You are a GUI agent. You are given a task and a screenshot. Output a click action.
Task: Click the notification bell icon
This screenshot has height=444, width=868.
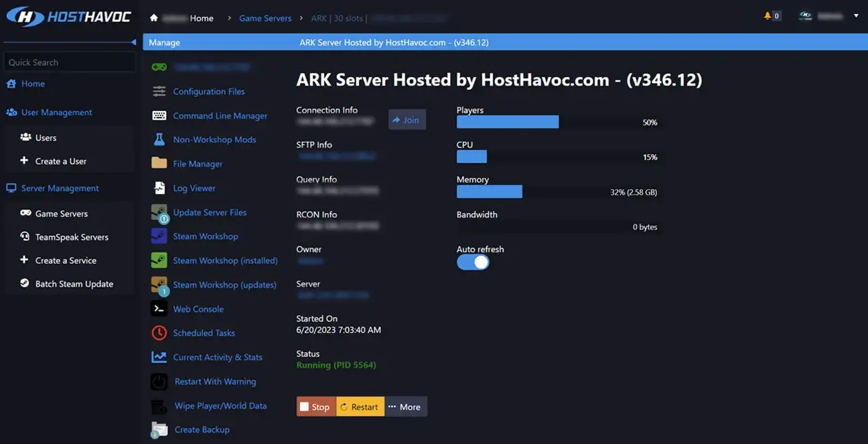click(768, 15)
